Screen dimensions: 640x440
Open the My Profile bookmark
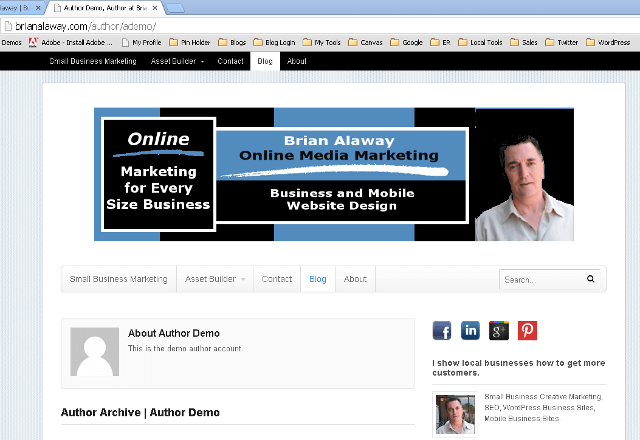[x=141, y=42]
